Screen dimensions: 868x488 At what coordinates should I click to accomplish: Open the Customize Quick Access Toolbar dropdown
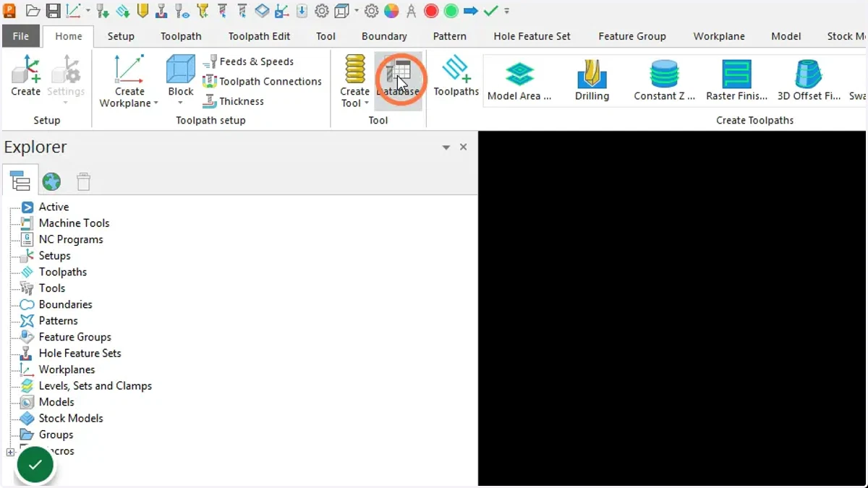point(507,11)
